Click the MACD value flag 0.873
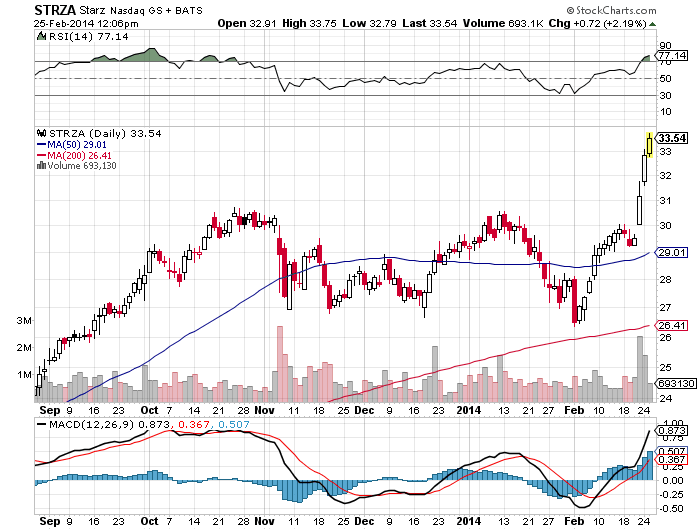700x530 pixels. coord(671,430)
